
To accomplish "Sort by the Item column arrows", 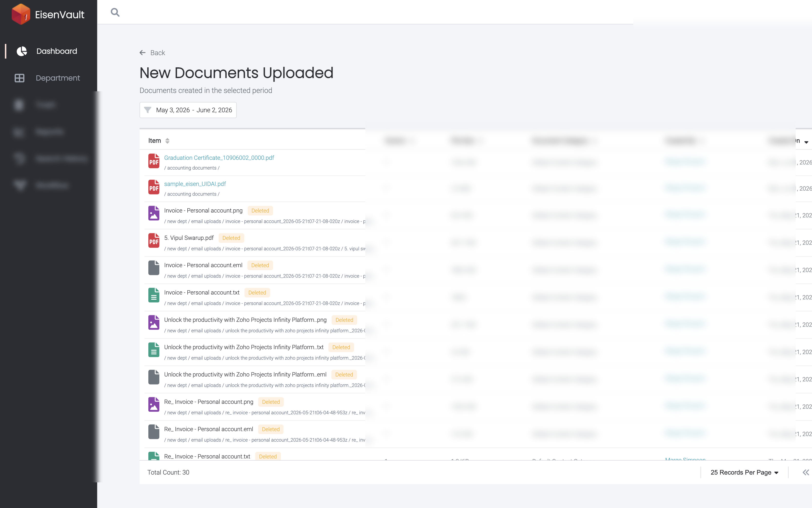I will [167, 141].
